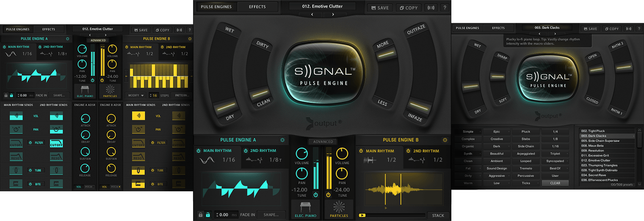Click the highlighted cyan CUTOFF icon in 2nd Rhythm Sends
The height and width of the screenshot is (221, 644).
point(56,143)
